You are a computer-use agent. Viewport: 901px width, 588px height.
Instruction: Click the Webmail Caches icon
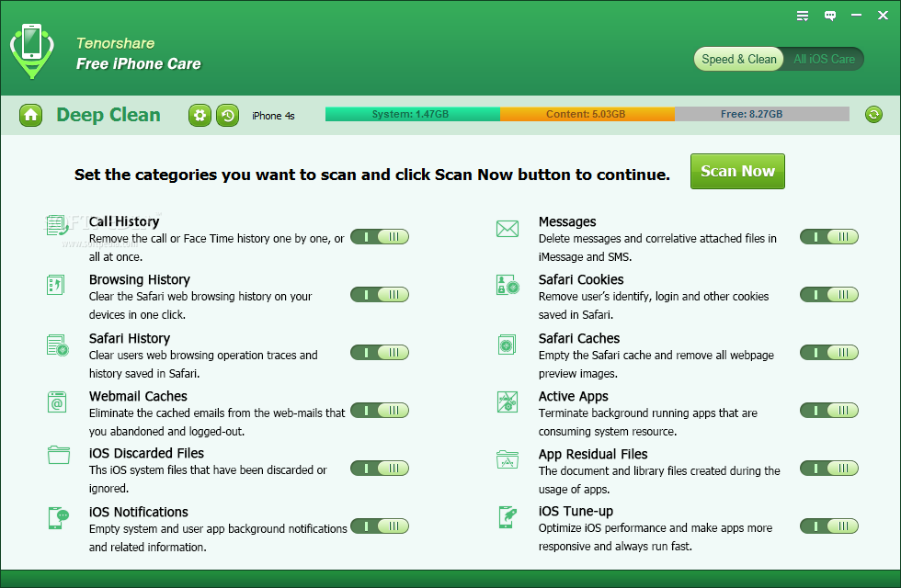57,402
